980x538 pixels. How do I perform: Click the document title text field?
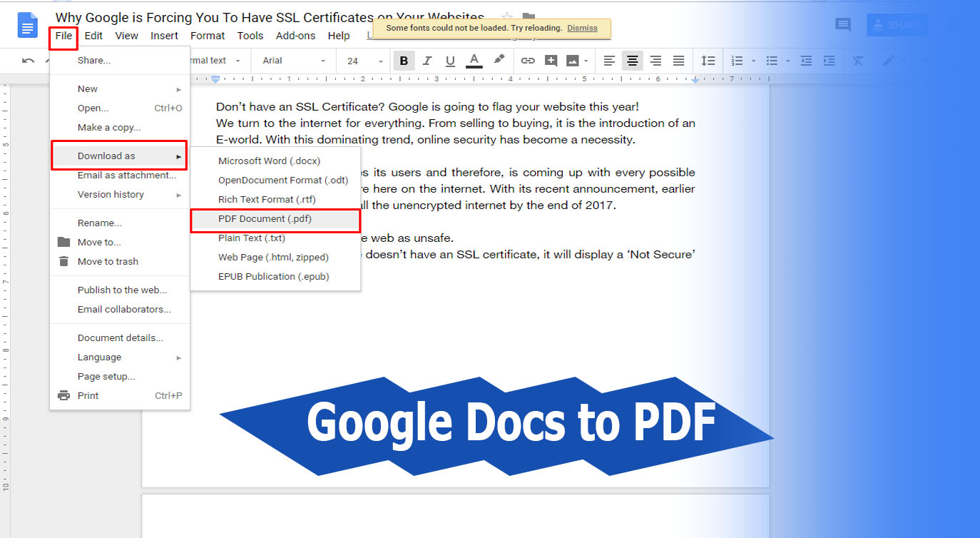(x=270, y=17)
